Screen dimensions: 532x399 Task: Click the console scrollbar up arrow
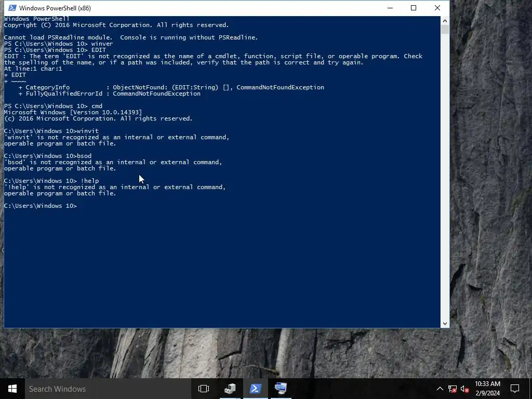[445, 21]
